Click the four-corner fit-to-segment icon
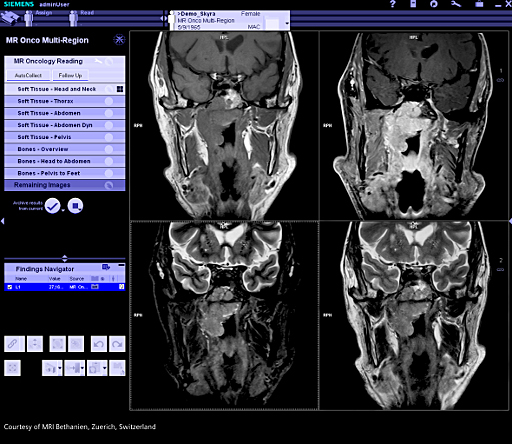The image size is (512, 444). tap(13, 368)
